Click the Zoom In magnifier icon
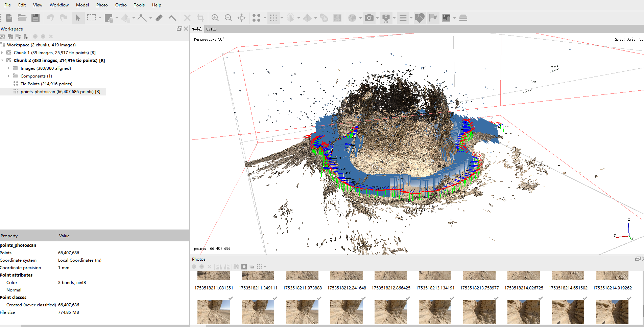This screenshot has width=644, height=327. pos(215,18)
